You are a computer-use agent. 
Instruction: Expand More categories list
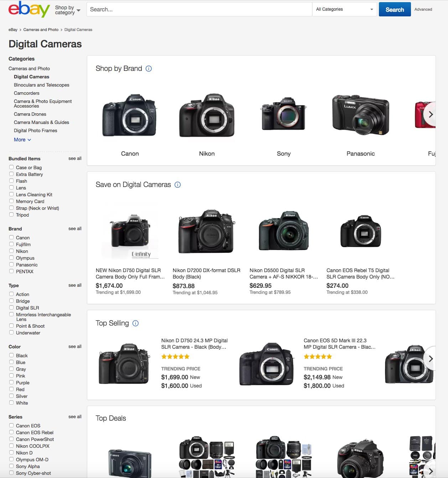[22, 140]
